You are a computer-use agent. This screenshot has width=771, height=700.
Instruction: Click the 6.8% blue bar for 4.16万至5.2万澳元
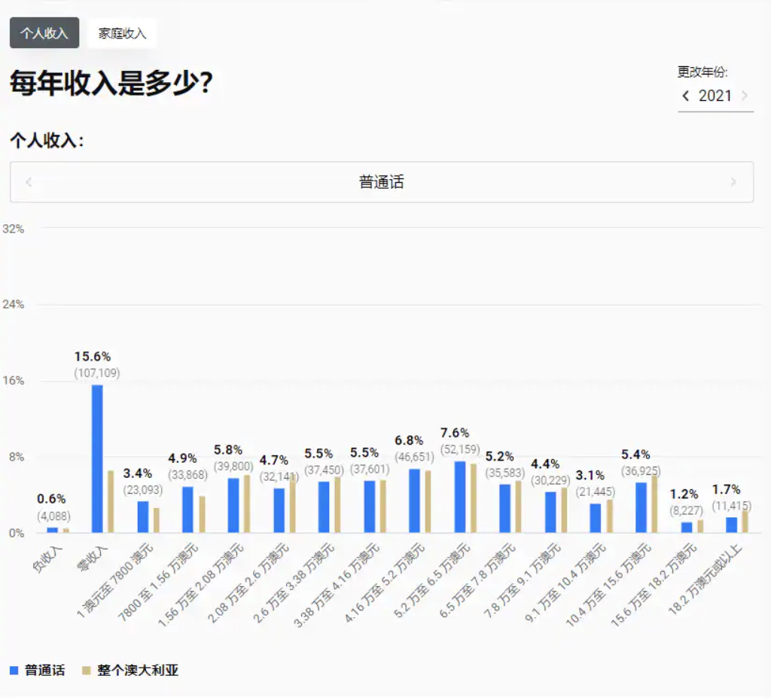(414, 501)
